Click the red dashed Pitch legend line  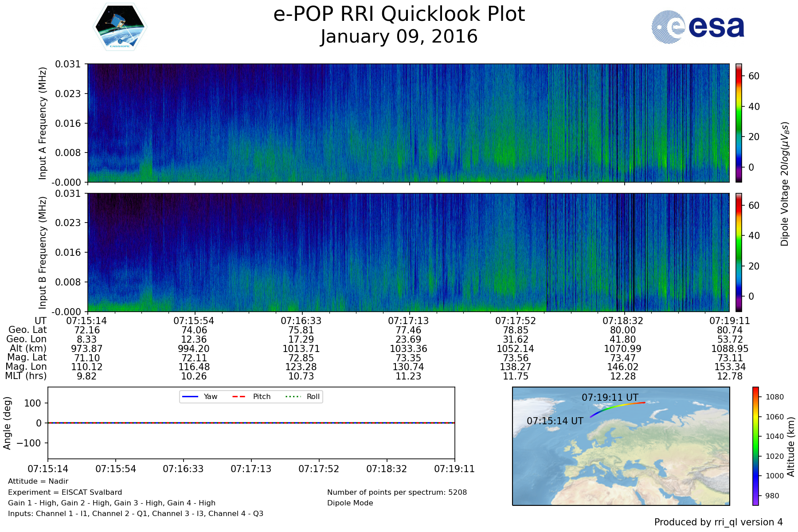pos(239,397)
